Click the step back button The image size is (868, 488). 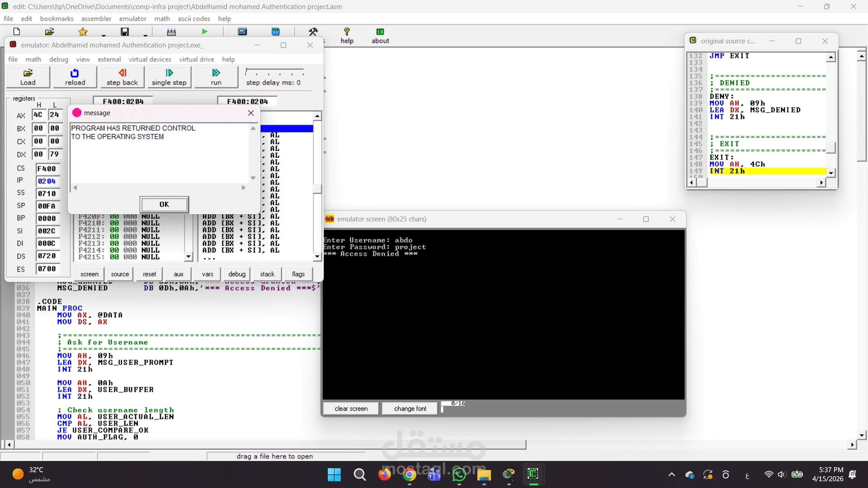122,77
